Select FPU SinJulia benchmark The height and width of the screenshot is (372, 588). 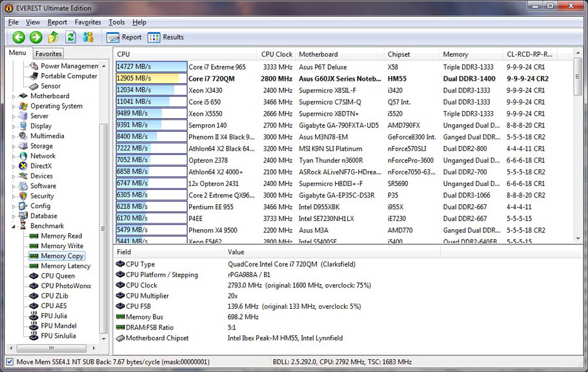58,336
